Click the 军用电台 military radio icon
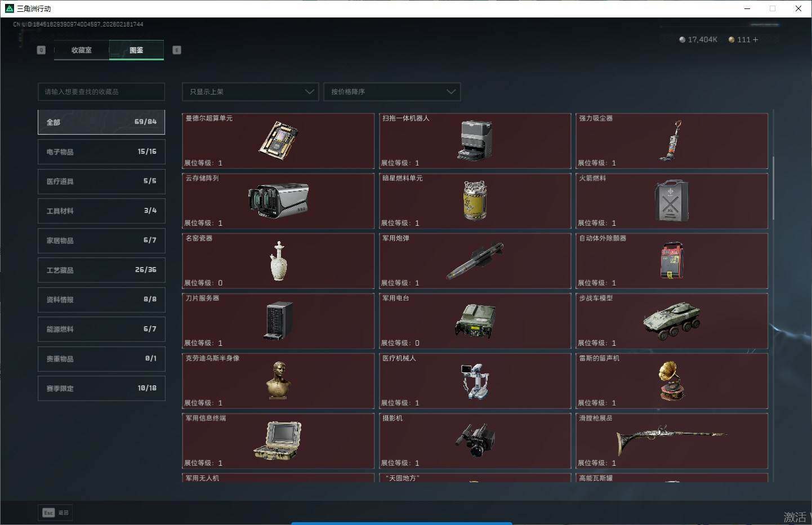Viewport: 812px width, 525px height. pyautogui.click(x=475, y=321)
